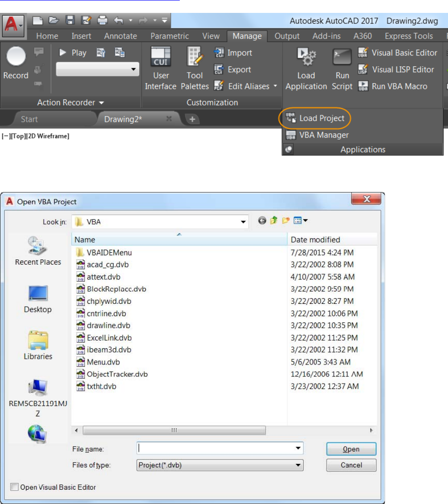Click Run VBA Macro
This screenshot has width=448, height=504.
click(x=393, y=86)
